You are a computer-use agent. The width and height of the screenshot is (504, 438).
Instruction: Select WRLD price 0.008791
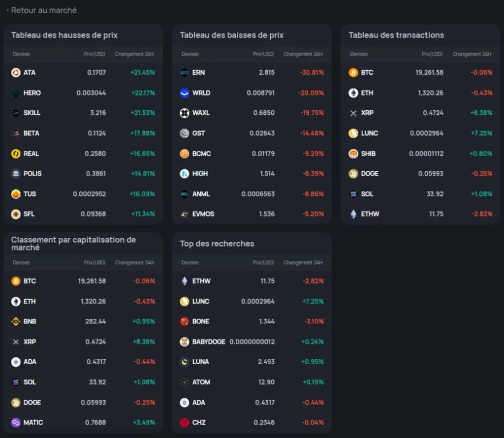click(x=261, y=93)
